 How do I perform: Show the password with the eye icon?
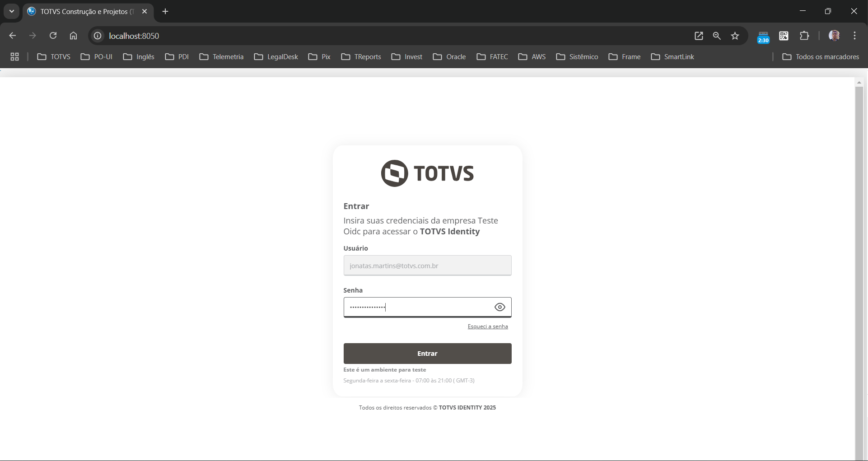pos(499,307)
